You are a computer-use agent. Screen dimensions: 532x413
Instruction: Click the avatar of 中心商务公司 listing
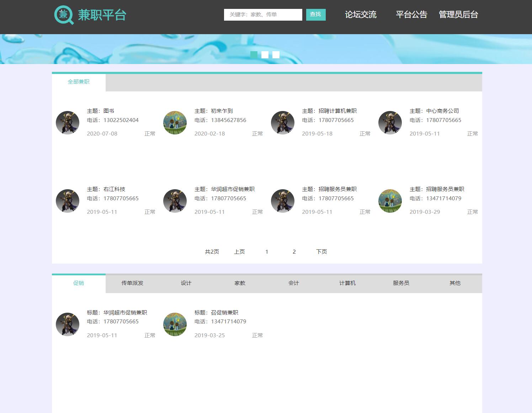coord(390,122)
